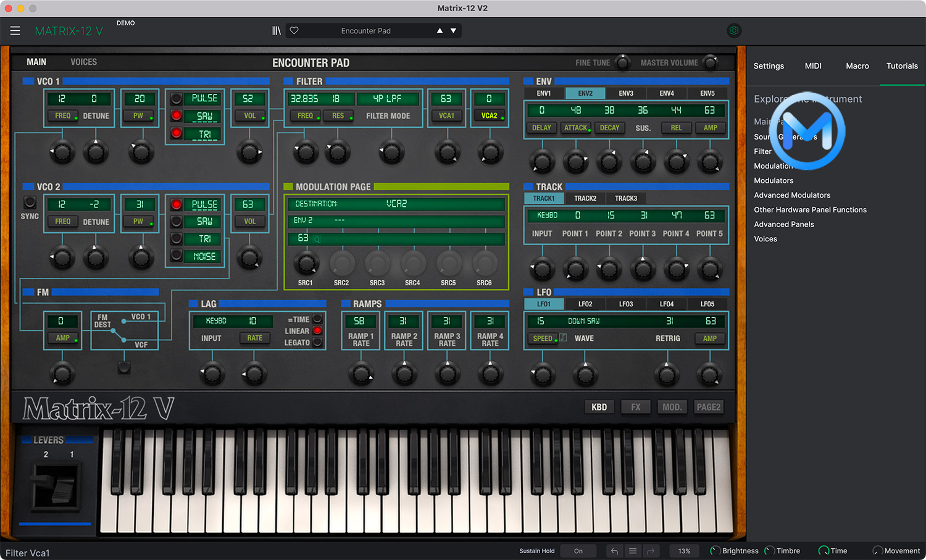Open the hamburger main menu
This screenshot has height=560, width=926.
pos(15,31)
